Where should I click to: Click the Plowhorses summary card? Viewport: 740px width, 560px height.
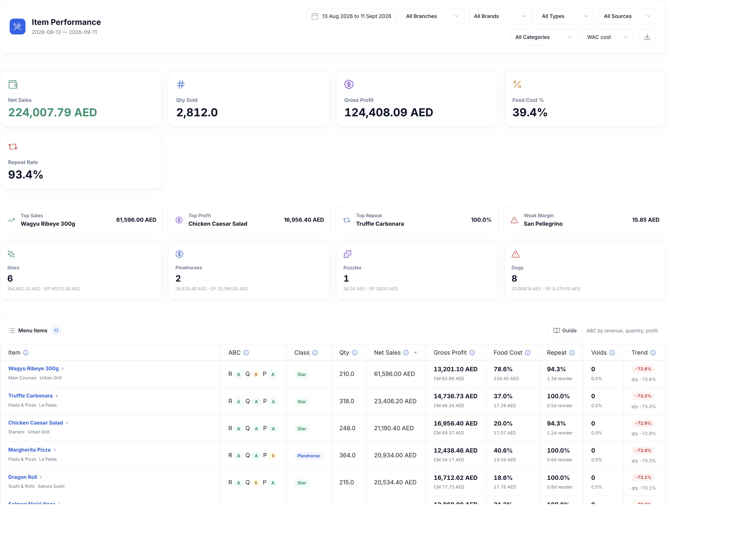249,271
